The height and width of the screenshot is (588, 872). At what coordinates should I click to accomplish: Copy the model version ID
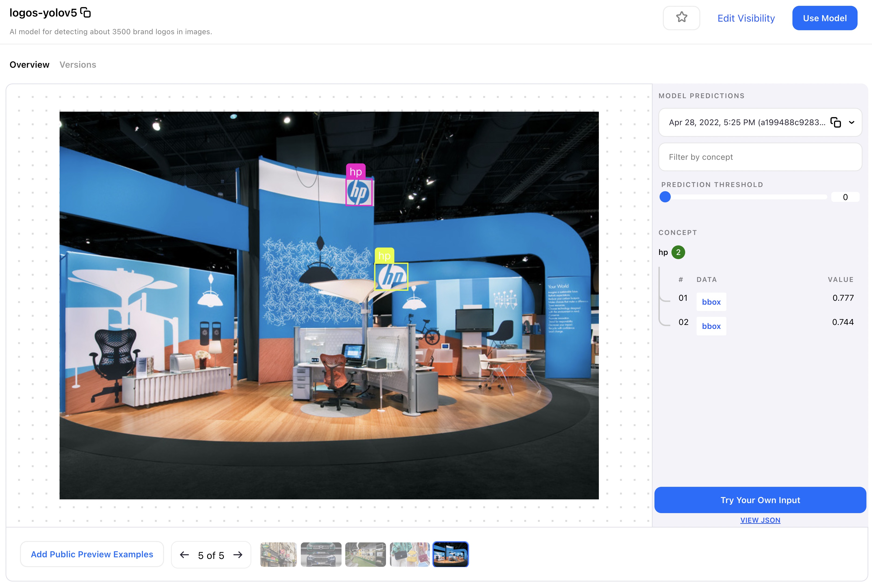pos(835,123)
